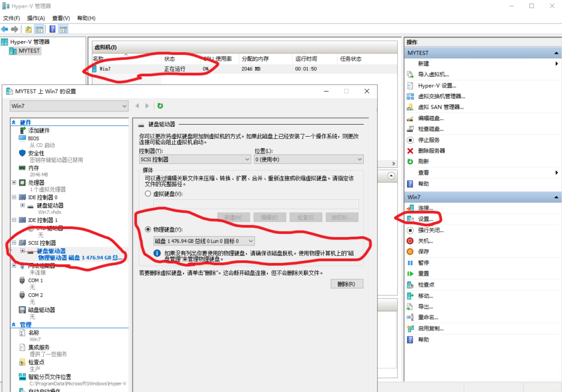Select the Win7 row in the VM list
The height and width of the screenshot is (392, 562).
coord(244,69)
